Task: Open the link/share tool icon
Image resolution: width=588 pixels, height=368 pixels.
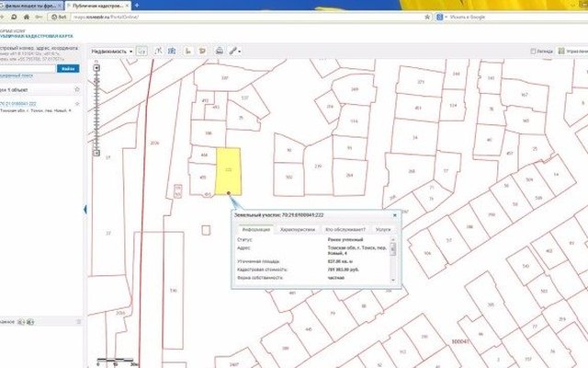Action: pos(232,51)
